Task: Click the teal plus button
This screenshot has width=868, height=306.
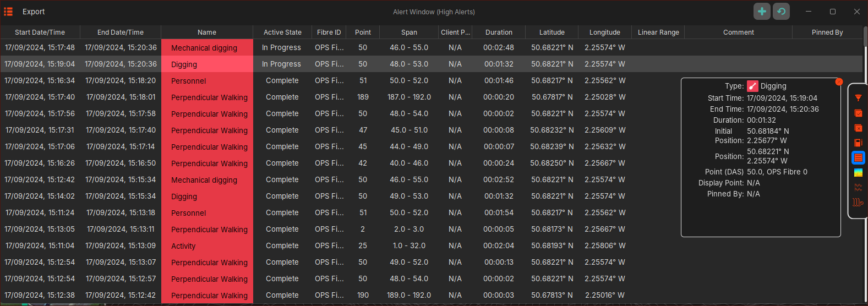Action: pyautogui.click(x=762, y=12)
